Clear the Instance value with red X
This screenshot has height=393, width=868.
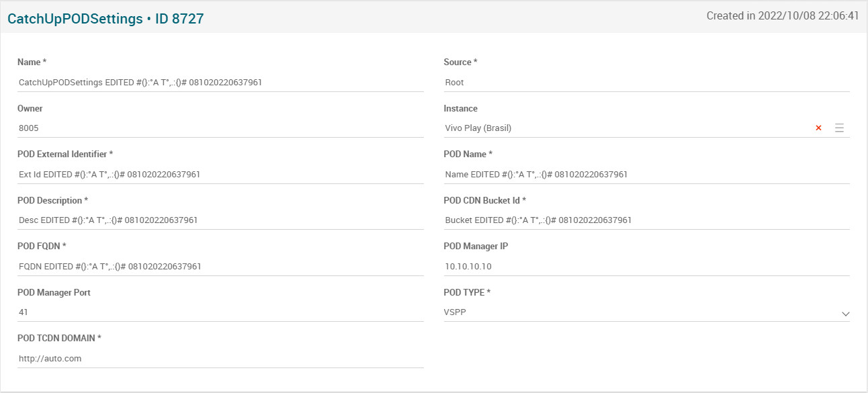(818, 128)
